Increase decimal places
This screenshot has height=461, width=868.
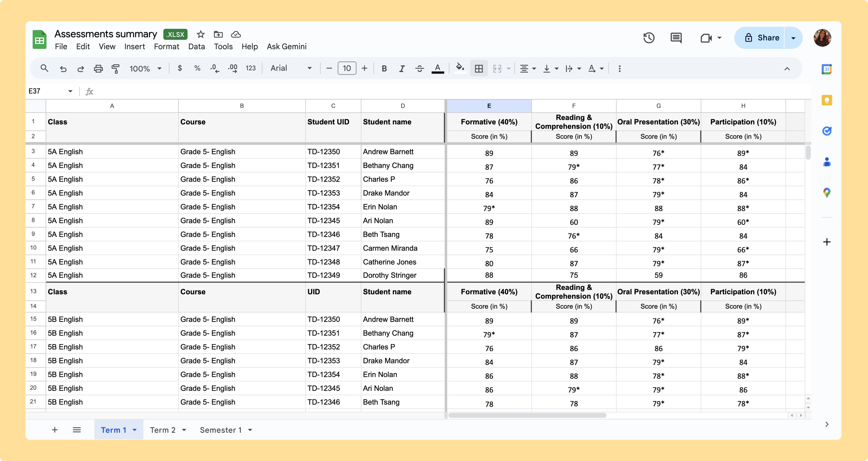tap(233, 68)
